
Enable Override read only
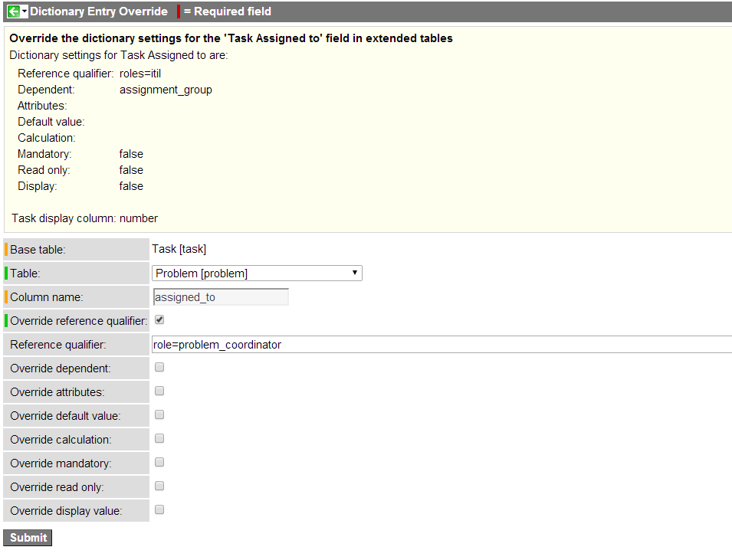click(x=158, y=486)
